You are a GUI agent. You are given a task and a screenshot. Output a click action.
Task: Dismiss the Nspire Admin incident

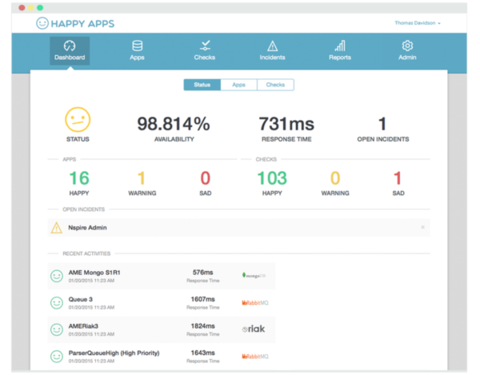click(423, 227)
